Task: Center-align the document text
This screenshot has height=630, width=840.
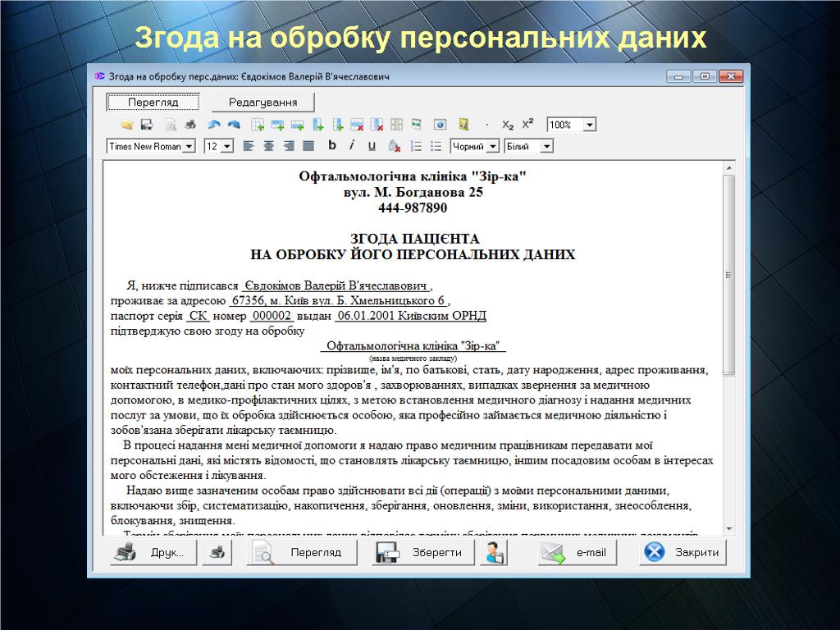Action: [268, 147]
